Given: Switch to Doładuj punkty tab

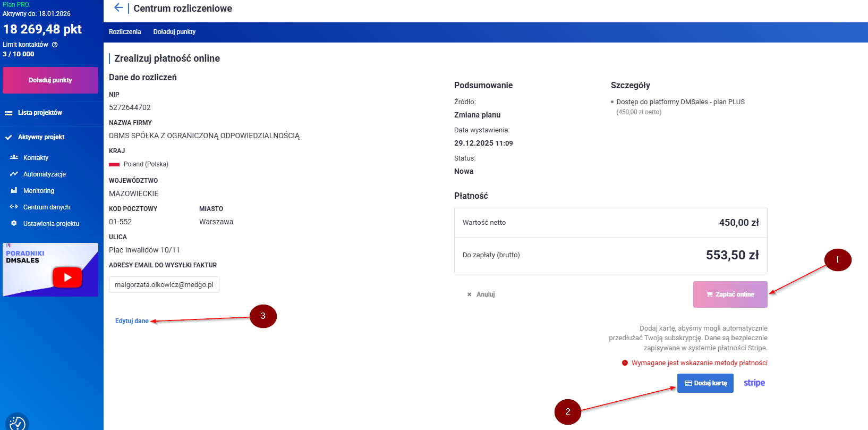Looking at the screenshot, I should (x=174, y=32).
